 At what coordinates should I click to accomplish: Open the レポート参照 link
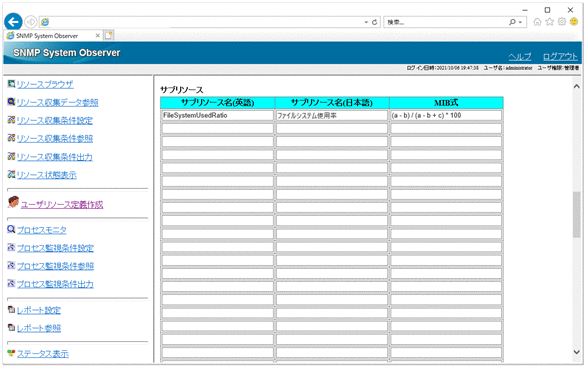[39, 328]
